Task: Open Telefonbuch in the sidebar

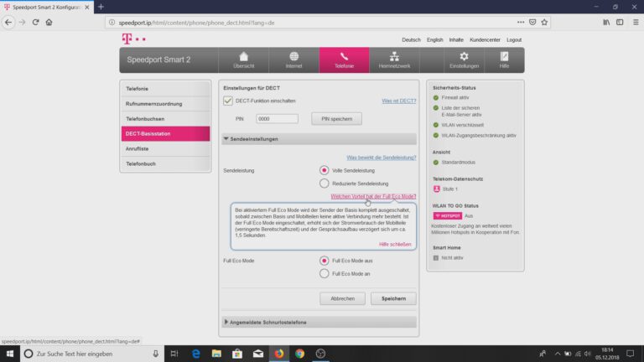Action: point(165,163)
